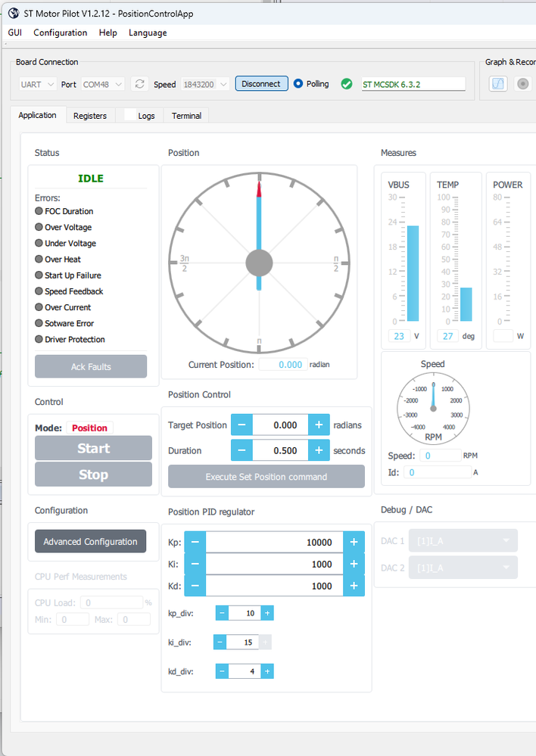Click the refresh COM ports icon
The image size is (536, 756).
pyautogui.click(x=139, y=84)
